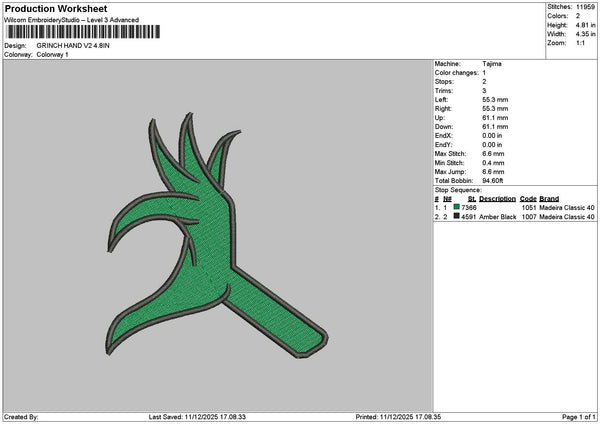
Task: Select Madeira Classic 40 brand in row 2
Action: click(x=568, y=216)
